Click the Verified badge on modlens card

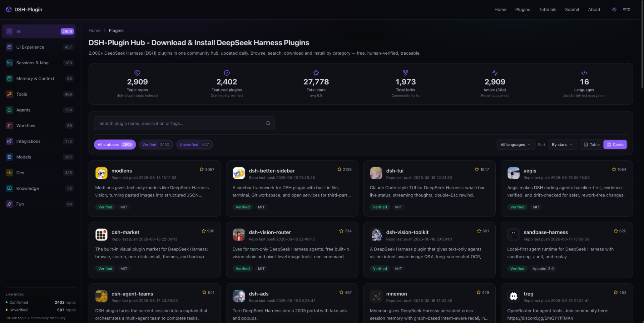point(105,207)
